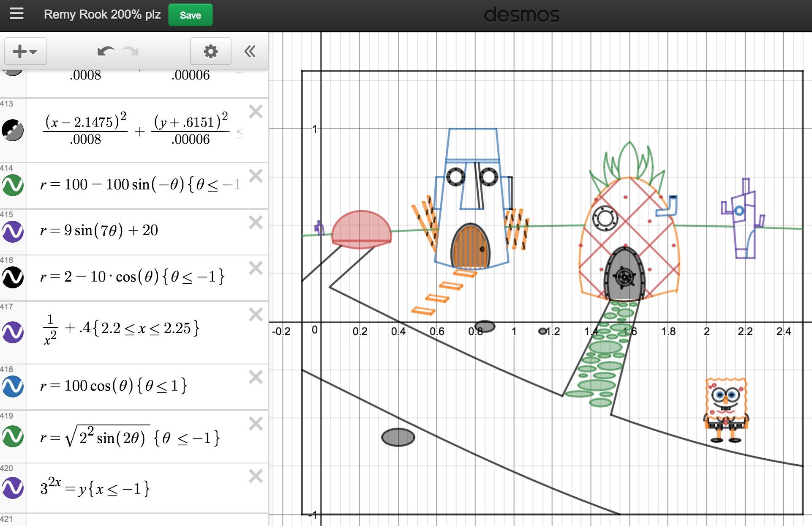Delete expression 418 with its X
Image resolution: width=812 pixels, height=526 pixels.
[x=256, y=377]
